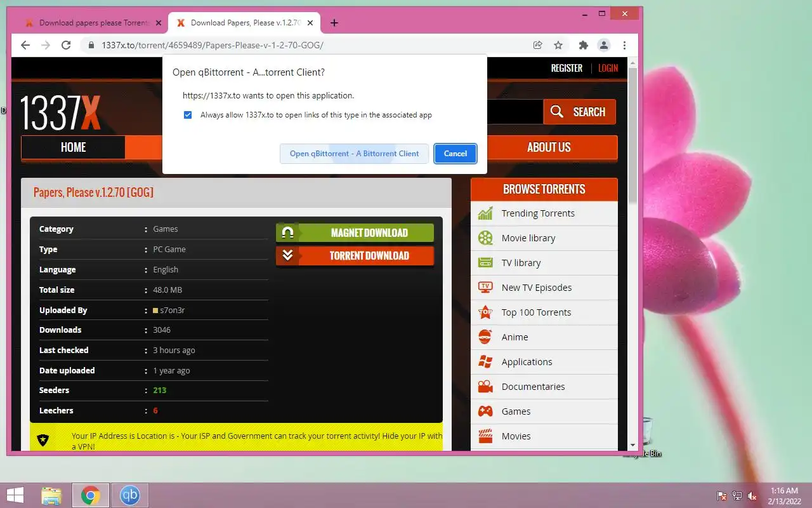812x508 pixels.
Task: Click the taskbar clock showing 1:16 AM
Action: pos(784,495)
